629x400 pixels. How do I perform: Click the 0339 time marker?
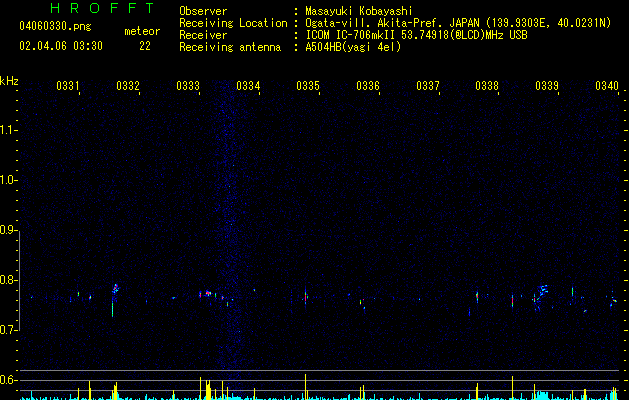(x=547, y=86)
